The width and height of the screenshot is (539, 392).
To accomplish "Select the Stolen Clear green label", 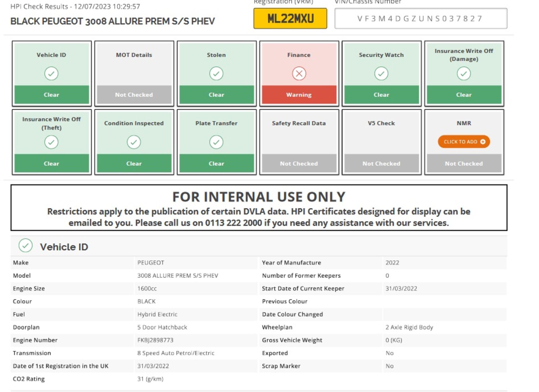I will [216, 95].
